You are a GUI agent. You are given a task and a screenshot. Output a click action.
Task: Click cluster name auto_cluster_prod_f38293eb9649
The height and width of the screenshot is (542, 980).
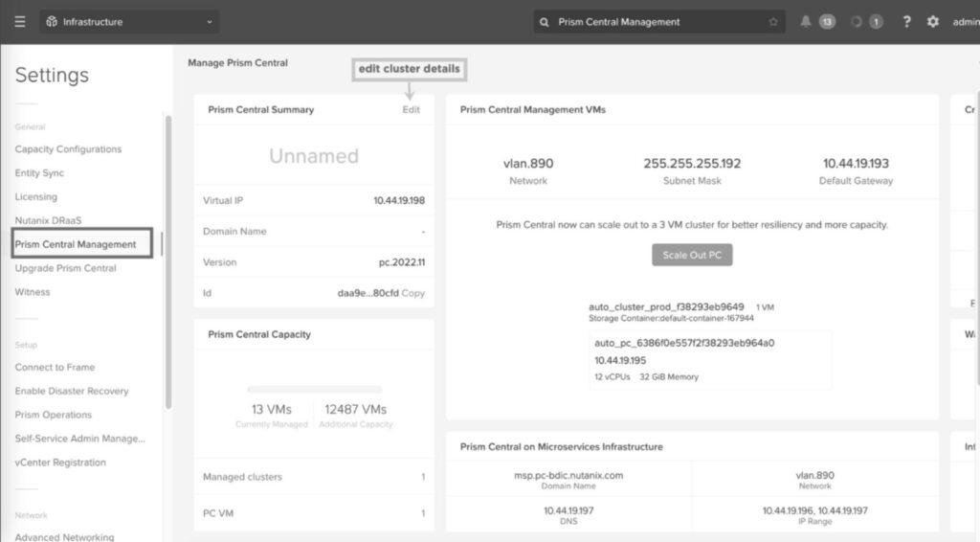(x=666, y=306)
